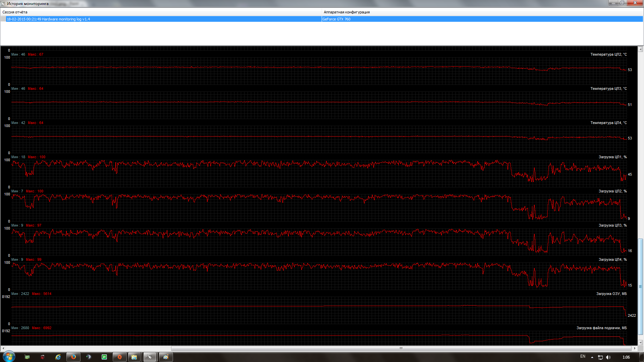Click the 'Сессия отчёта' column header

15,12
